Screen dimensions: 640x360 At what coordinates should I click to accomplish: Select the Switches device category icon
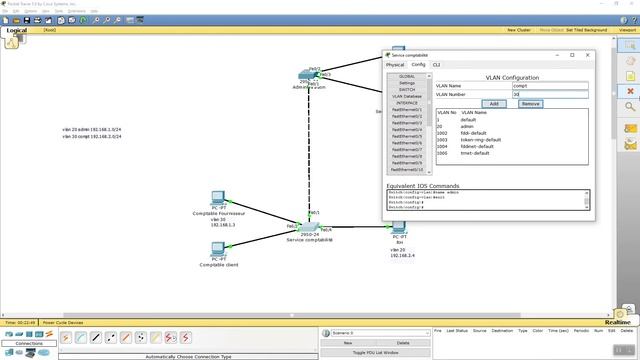pyautogui.click(x=19, y=334)
